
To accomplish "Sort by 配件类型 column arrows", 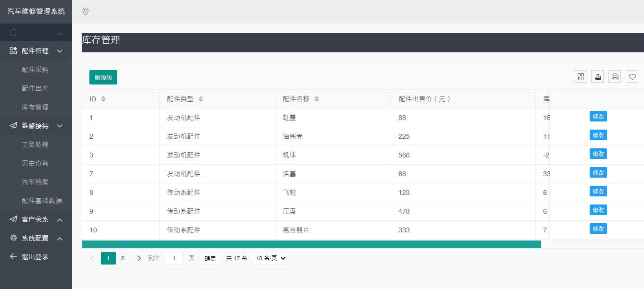I will pyautogui.click(x=201, y=99).
